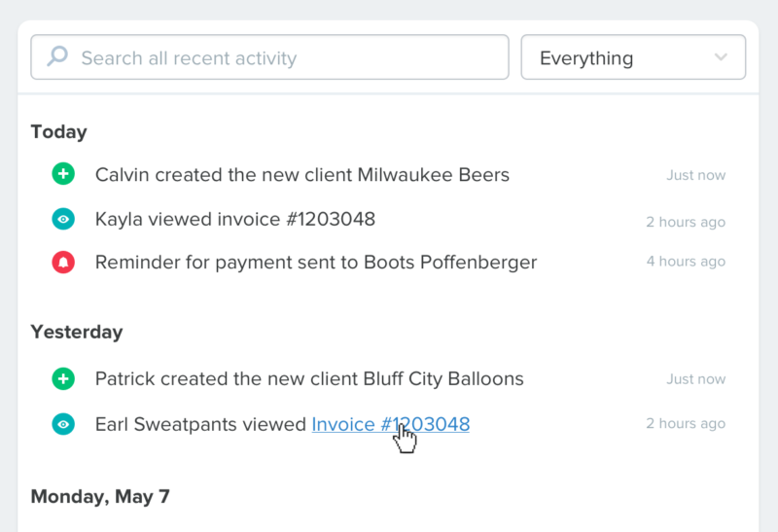778x532 pixels.
Task: Open the Everything filter dropdown
Action: pos(633,57)
